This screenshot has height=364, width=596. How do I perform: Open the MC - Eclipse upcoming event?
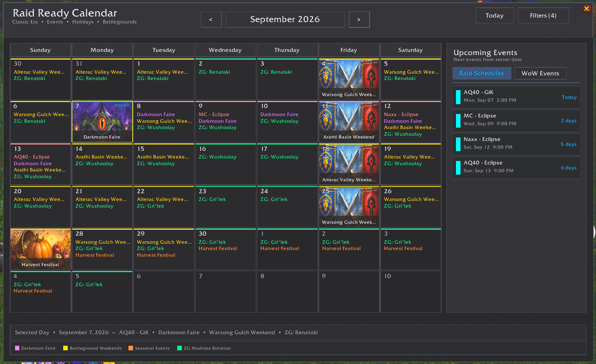pos(516,121)
